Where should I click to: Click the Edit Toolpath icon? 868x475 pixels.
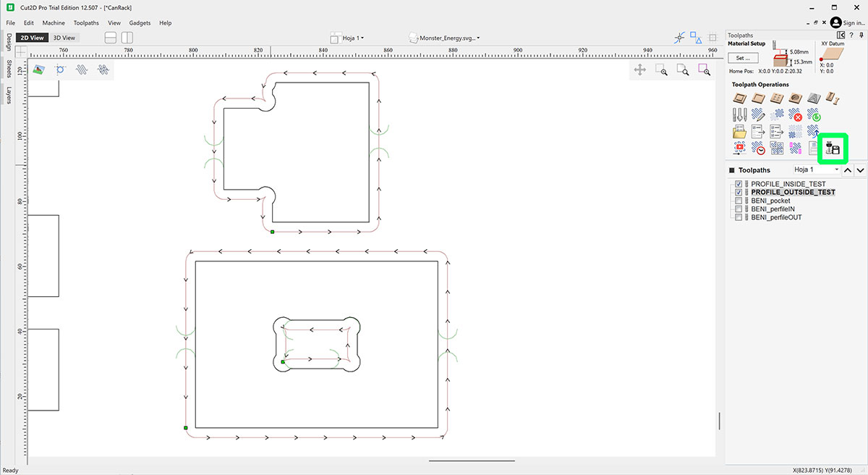click(x=758, y=114)
